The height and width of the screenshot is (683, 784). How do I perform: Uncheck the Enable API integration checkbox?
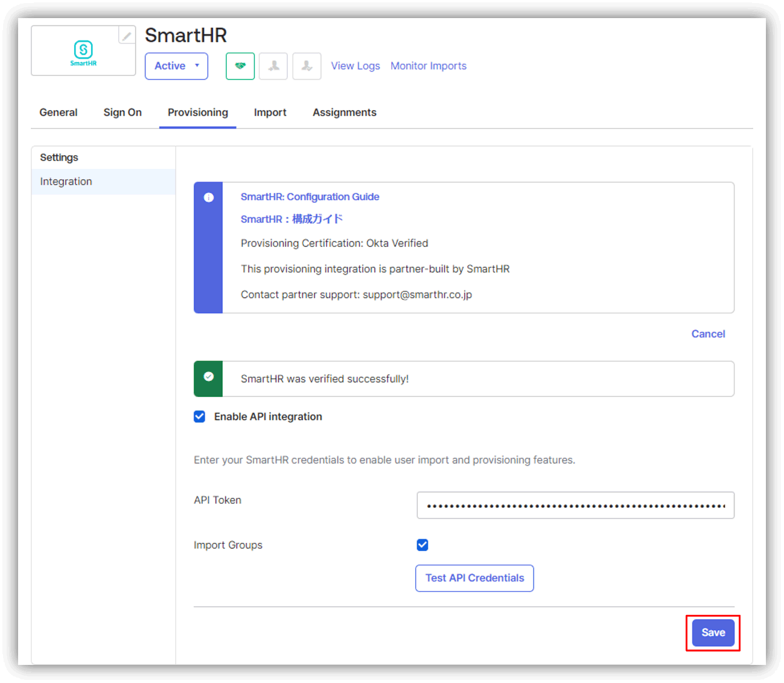tap(200, 417)
